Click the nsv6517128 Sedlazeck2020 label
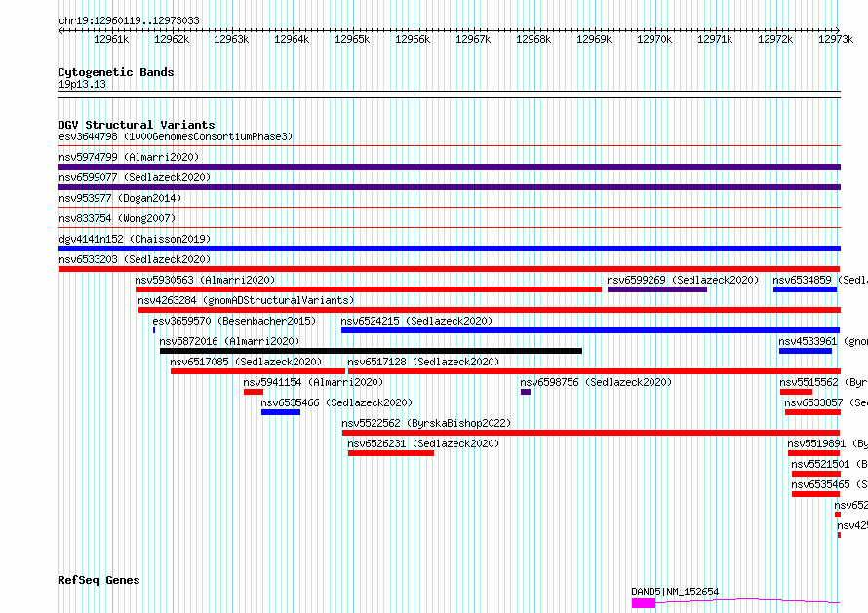Image resolution: width=868 pixels, height=613 pixels. coord(423,362)
